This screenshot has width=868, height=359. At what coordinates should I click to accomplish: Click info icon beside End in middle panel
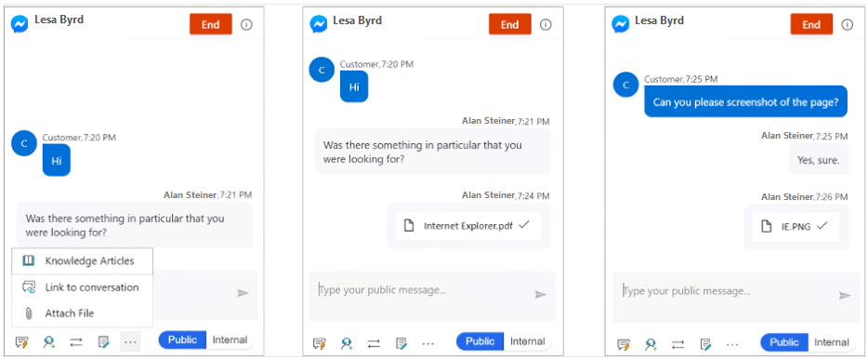click(546, 25)
